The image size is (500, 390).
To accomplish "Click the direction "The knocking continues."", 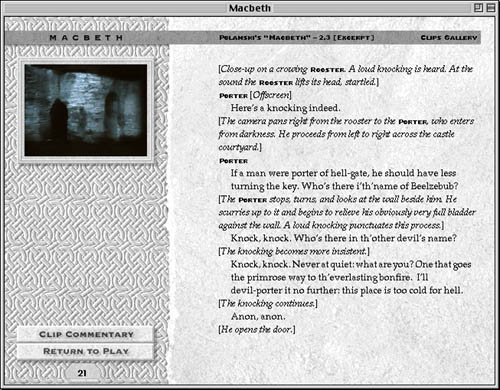I will tap(268, 304).
